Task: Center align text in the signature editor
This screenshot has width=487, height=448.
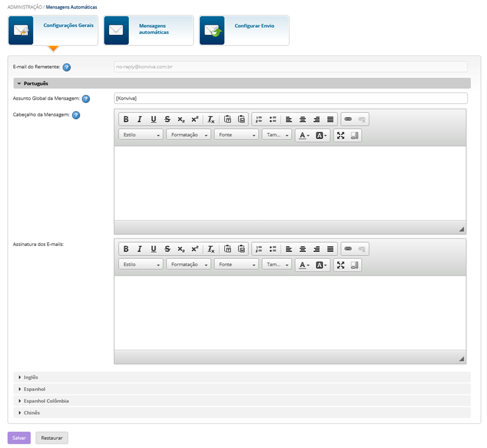Action: coord(303,249)
